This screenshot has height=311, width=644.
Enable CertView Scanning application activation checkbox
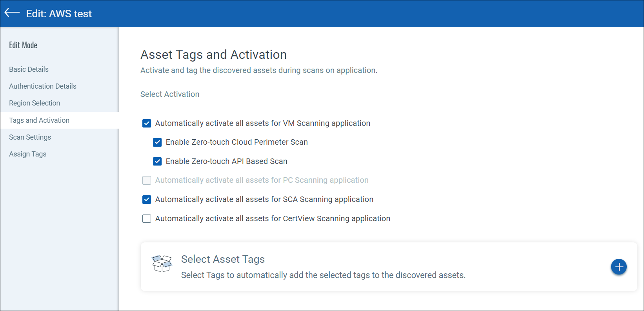point(147,218)
